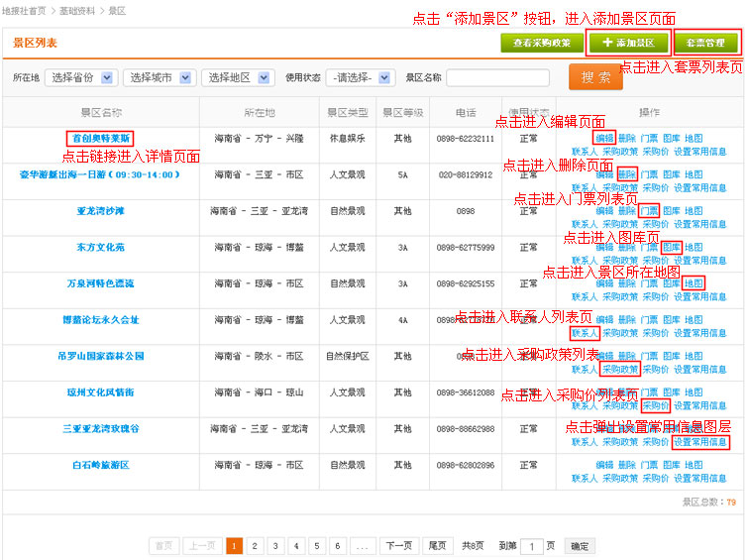
Task: Click the 景区名称 search input field
Action: [498, 78]
